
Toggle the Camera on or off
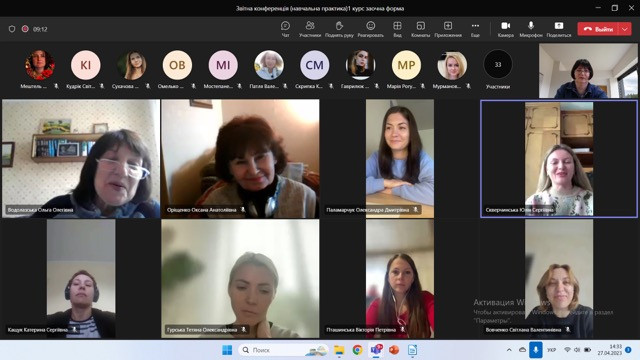506,29
